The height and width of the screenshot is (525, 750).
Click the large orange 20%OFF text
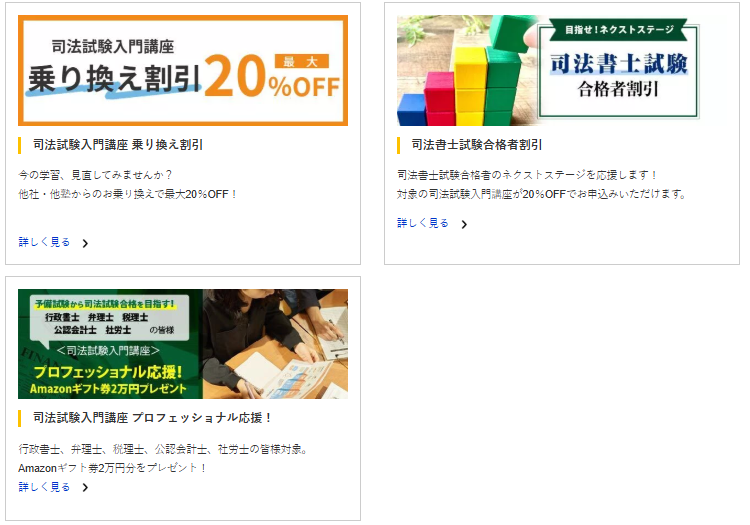pyautogui.click(x=271, y=76)
